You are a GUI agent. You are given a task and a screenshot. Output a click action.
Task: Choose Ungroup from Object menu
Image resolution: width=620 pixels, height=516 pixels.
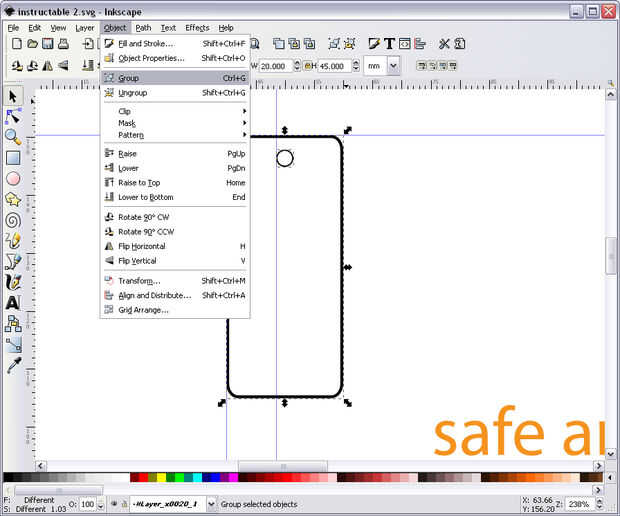point(175,93)
